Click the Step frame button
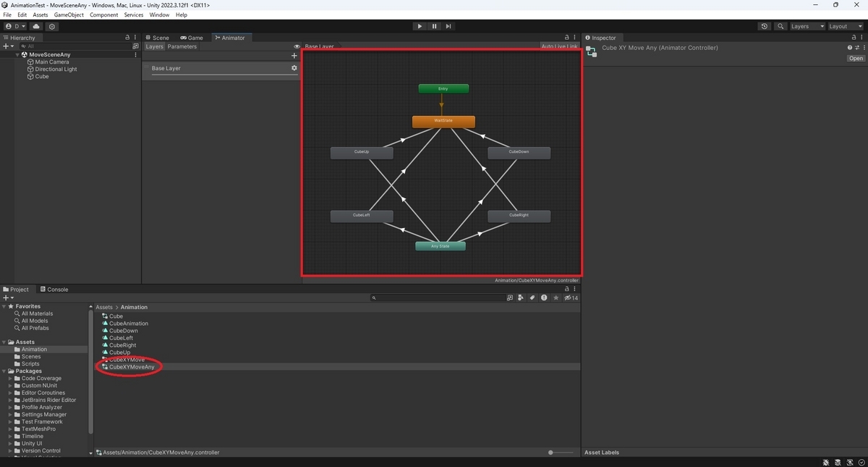The image size is (868, 467). click(448, 26)
